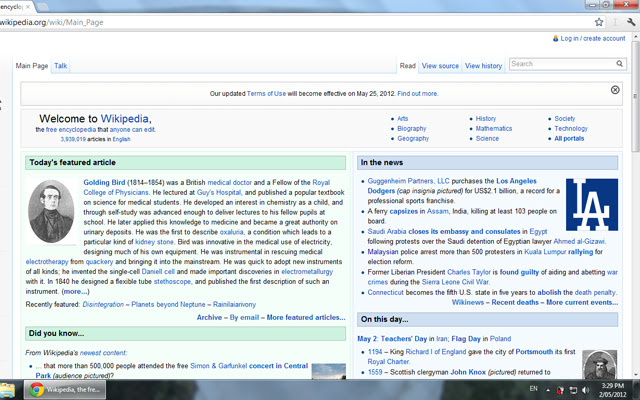Screen dimensions: 640x400
Task: Follow the Guy's Hospital link
Action: pos(219,192)
